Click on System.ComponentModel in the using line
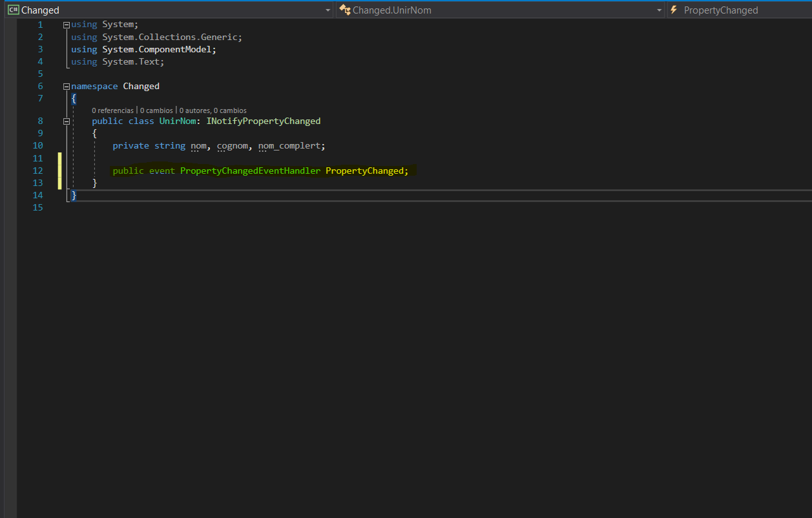812x518 pixels. (159, 50)
